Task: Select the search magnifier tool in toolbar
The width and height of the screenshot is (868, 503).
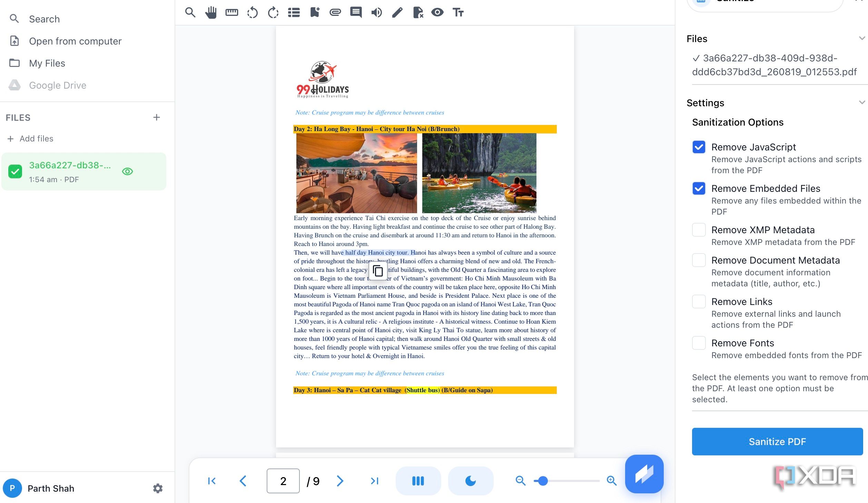Action: point(190,12)
